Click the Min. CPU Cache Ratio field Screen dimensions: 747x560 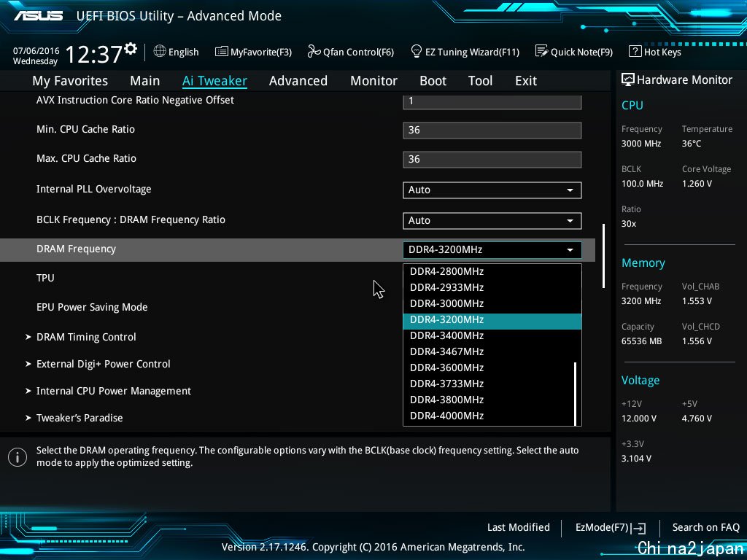tap(492, 131)
